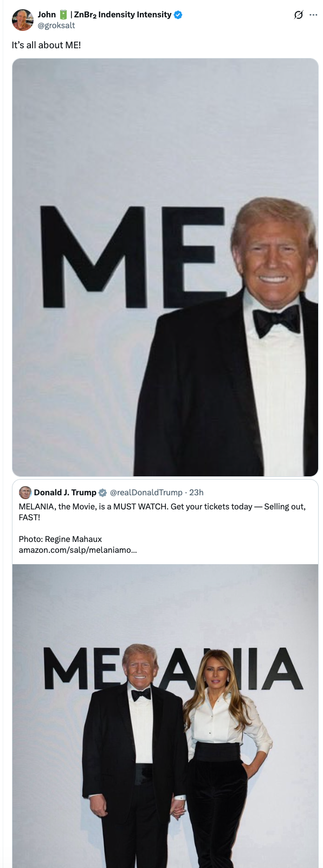
Task: Click the verification checkmark beside @realDonaldTrump
Action: [x=102, y=493]
